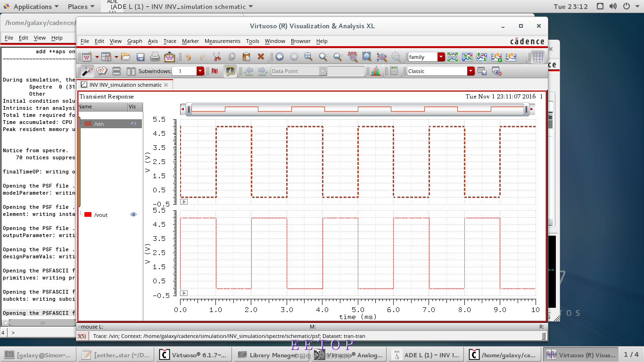This screenshot has height=362, width=644.
Task: Select the /vin red color swatch
Action: coord(88,124)
